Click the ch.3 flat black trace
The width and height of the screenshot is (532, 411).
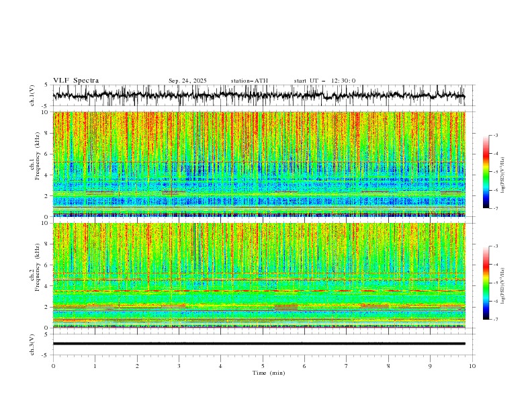coord(259,344)
